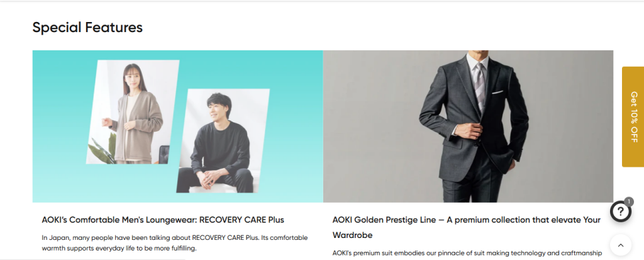Open the AOKI Golden Prestige Line article title
644x260 pixels.
coord(467,227)
